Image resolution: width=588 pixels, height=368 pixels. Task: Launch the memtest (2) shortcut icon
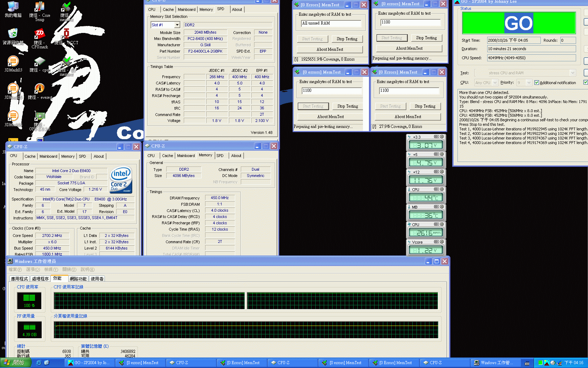click(66, 66)
